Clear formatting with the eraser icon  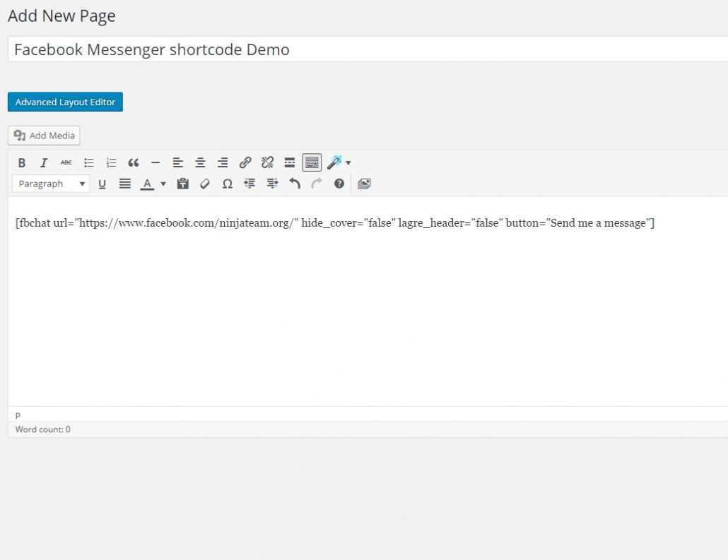(x=205, y=184)
